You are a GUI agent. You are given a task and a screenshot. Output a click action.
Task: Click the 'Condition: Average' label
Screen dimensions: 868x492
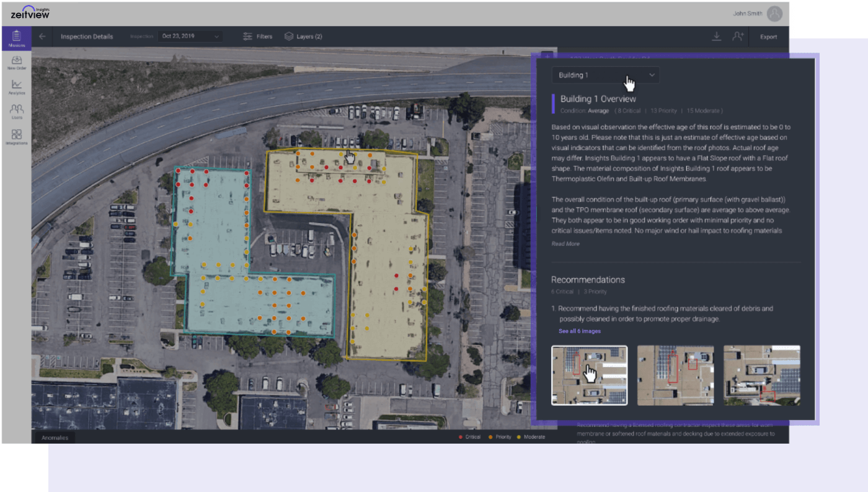(x=585, y=111)
